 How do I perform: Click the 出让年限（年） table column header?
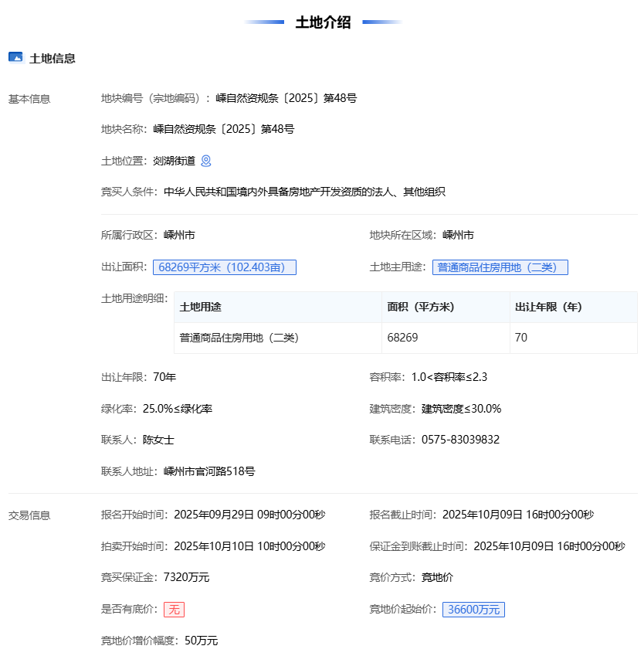point(548,307)
